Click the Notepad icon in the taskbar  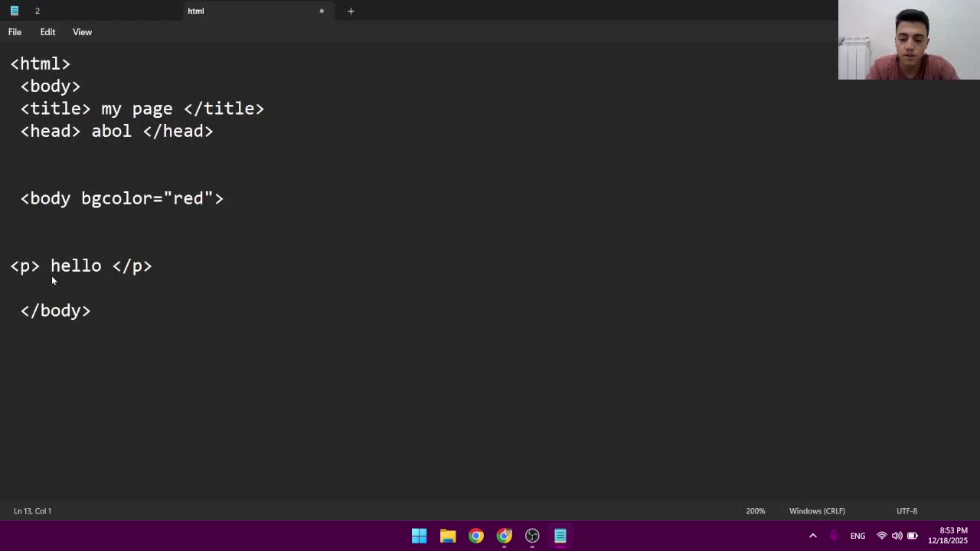[x=560, y=536]
